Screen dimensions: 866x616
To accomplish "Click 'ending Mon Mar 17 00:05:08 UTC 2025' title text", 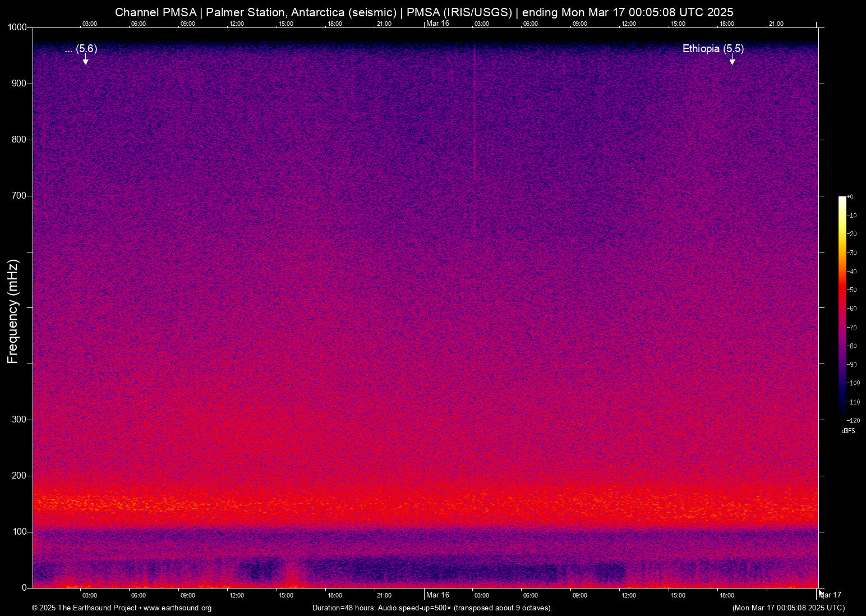I will pyautogui.click(x=628, y=12).
